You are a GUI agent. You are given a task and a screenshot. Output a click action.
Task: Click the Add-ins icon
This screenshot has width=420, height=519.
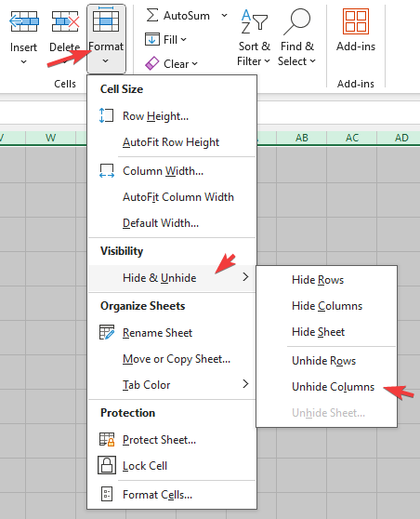356,21
